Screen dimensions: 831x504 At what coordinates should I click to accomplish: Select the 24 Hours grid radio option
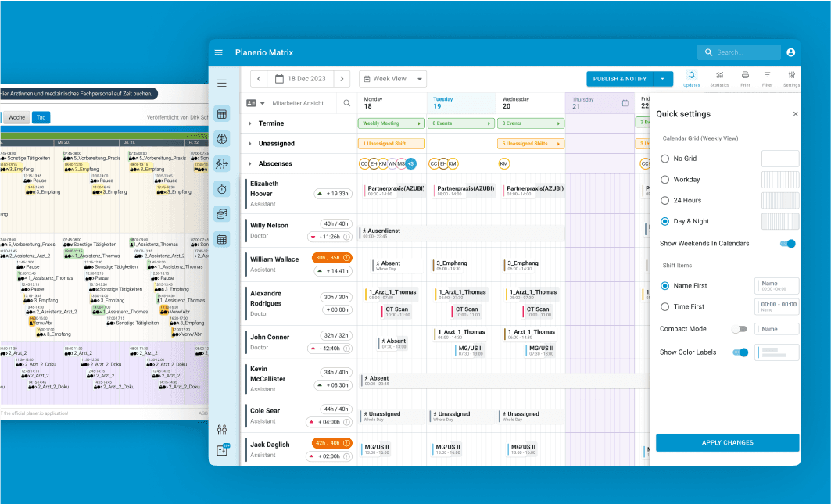pyautogui.click(x=664, y=200)
